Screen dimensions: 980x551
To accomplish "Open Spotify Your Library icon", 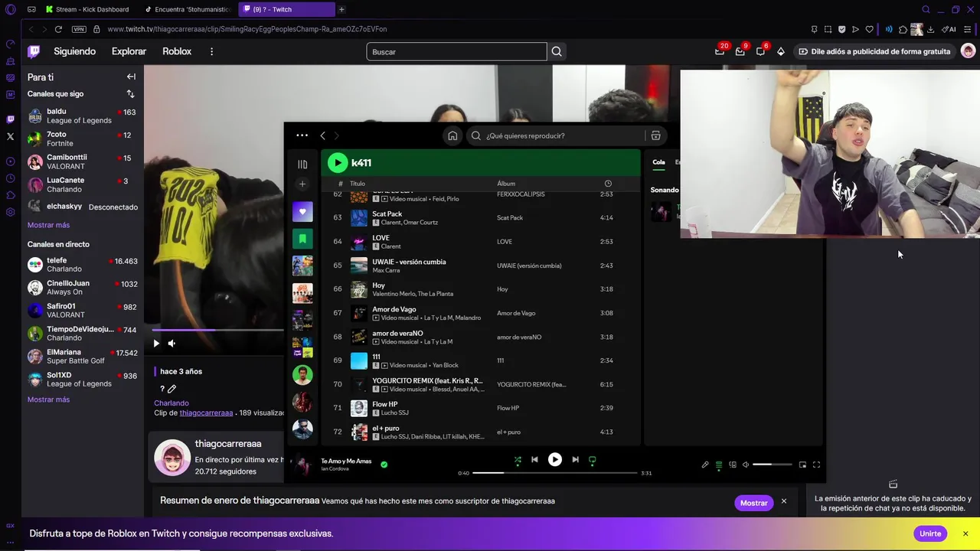I will 302,164.
